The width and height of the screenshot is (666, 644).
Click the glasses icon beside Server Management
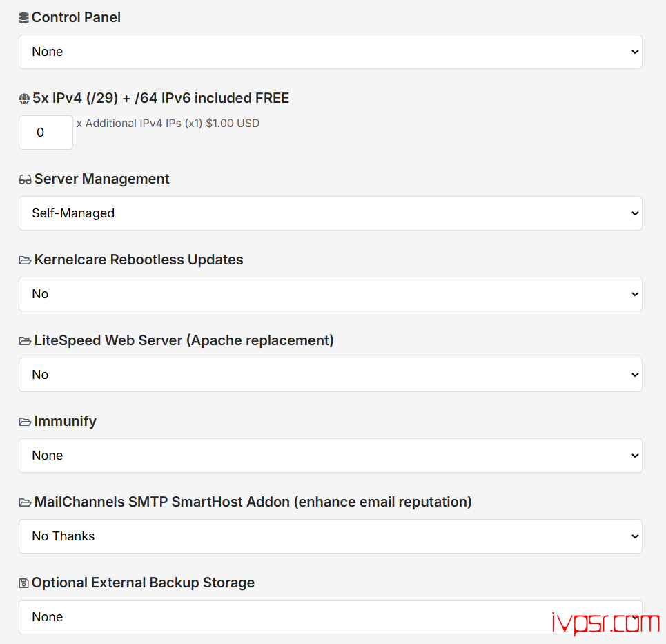click(25, 180)
